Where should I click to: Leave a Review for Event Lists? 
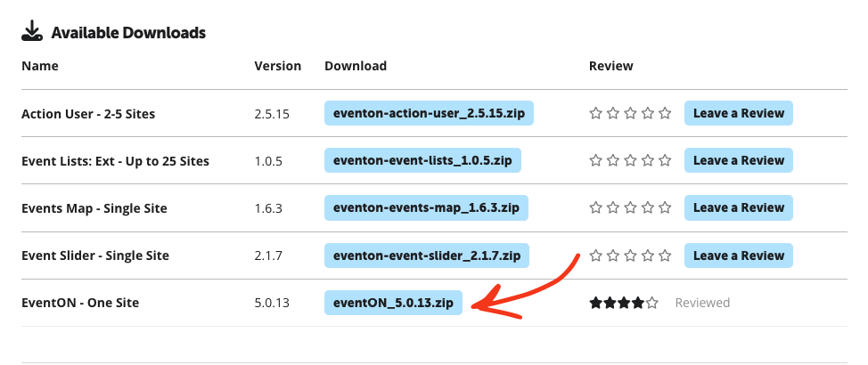click(739, 160)
